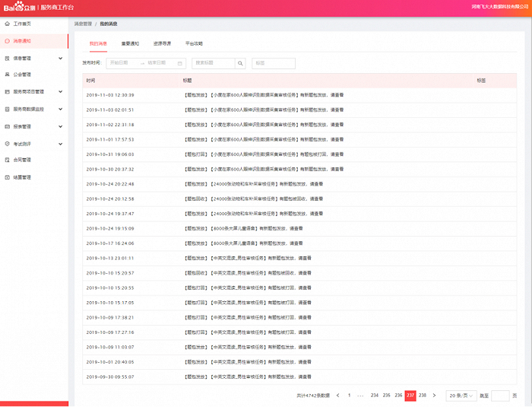Screen dimensions: 532x407
Task: Click the 信息管理 sidebar icon
Action: pos(7,59)
